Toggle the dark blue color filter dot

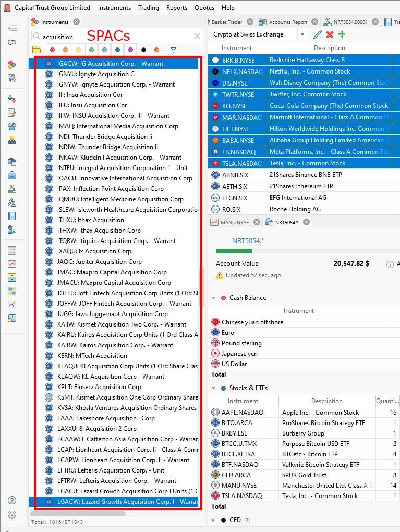[117, 50]
